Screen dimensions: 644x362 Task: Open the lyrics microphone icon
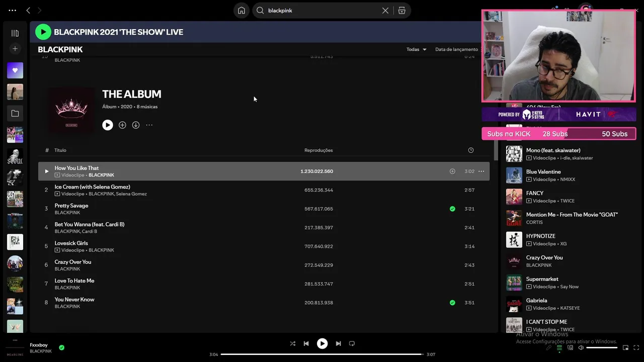548,348
